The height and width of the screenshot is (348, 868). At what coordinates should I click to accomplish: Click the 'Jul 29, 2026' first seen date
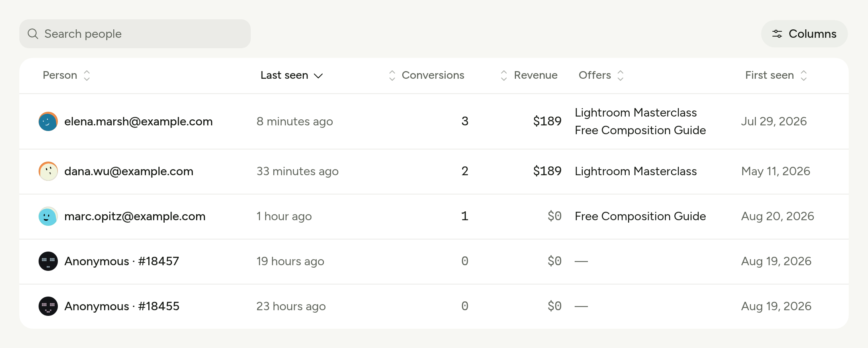coord(774,121)
